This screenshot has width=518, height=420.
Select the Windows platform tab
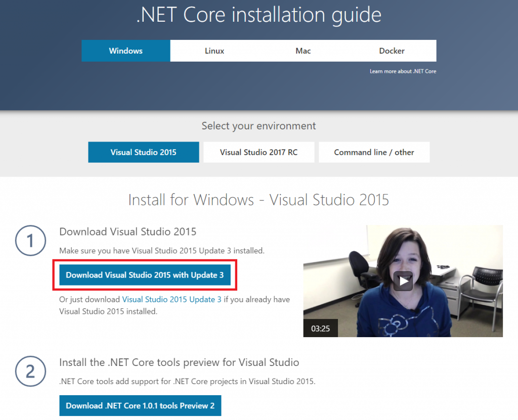coord(126,51)
